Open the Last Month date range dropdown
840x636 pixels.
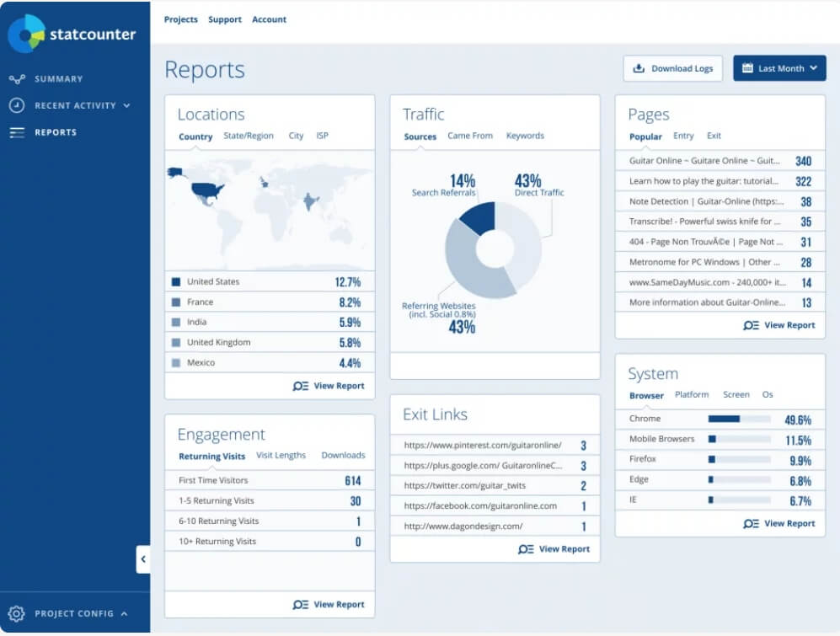779,68
